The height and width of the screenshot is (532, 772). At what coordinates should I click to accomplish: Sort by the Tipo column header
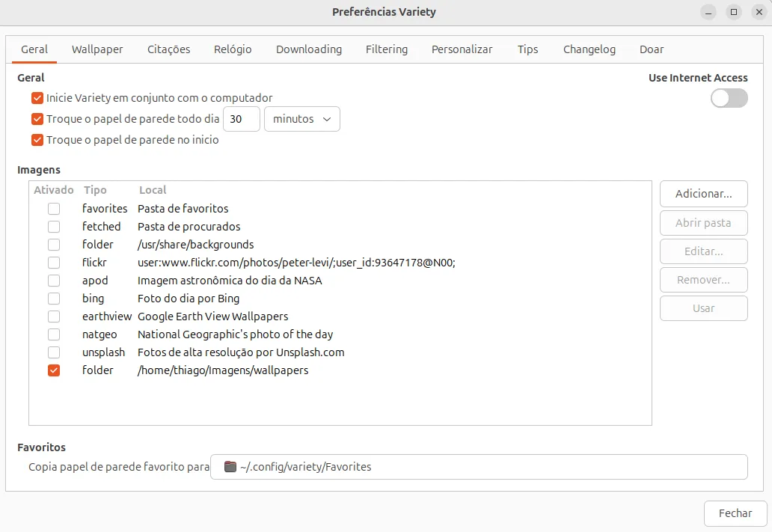95,190
